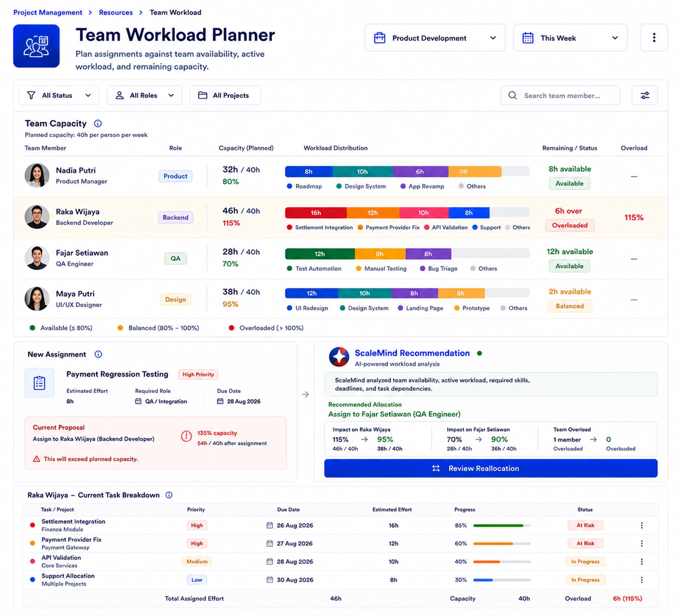Click the Settlement Integration At Risk badge
Screen dimensions: 682x616
coord(585,525)
